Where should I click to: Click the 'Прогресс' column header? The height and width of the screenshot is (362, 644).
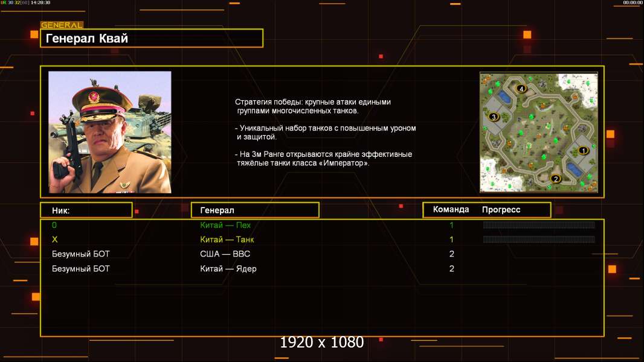(501, 210)
